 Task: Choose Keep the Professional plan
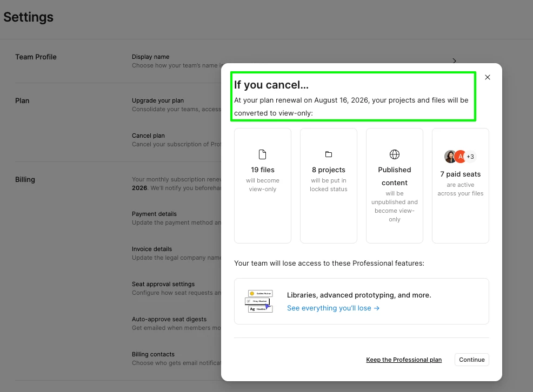404,360
